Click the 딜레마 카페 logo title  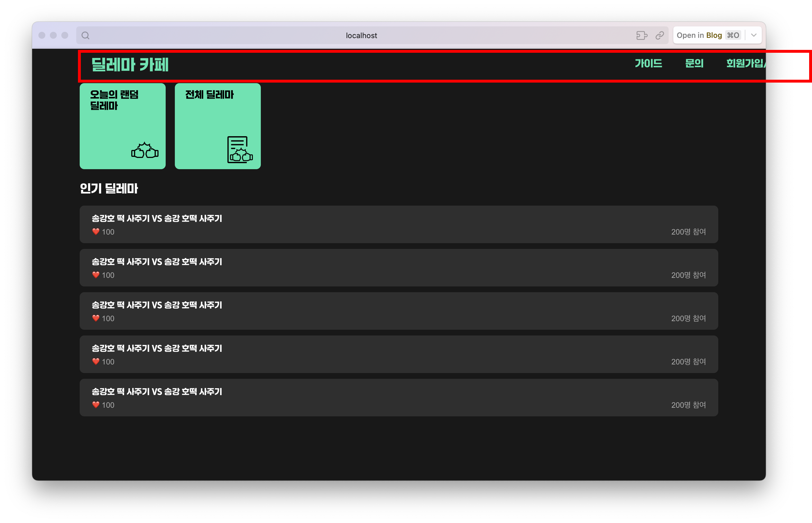(x=130, y=65)
